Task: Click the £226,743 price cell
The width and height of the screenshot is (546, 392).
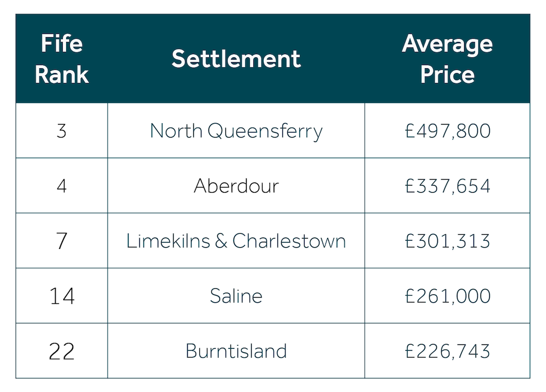Action: (448, 351)
